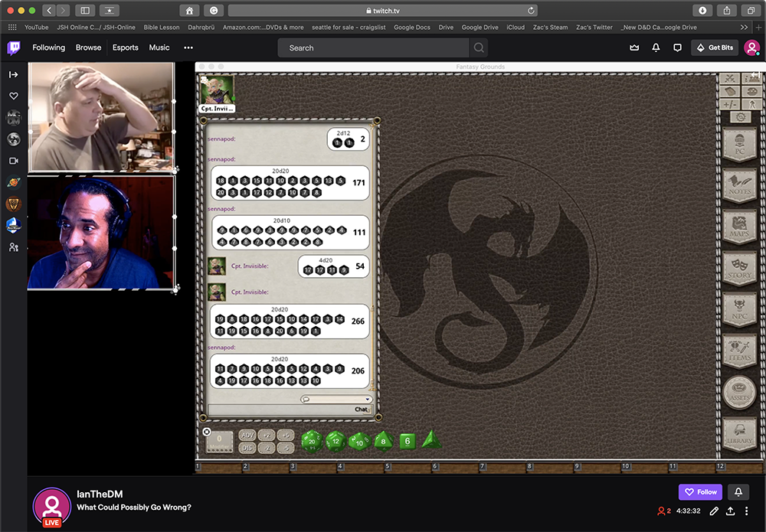This screenshot has height=532, width=766.
Task: Click the Twitch Search input field
Action: pos(373,47)
